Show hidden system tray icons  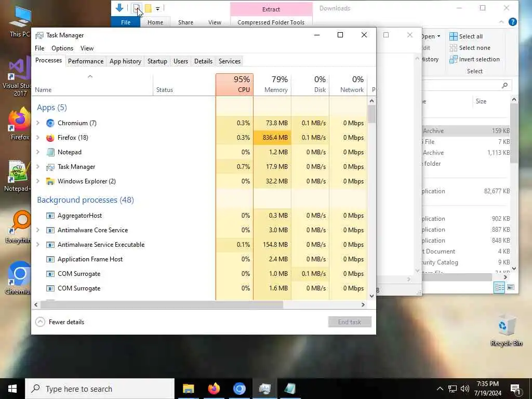pos(440,389)
